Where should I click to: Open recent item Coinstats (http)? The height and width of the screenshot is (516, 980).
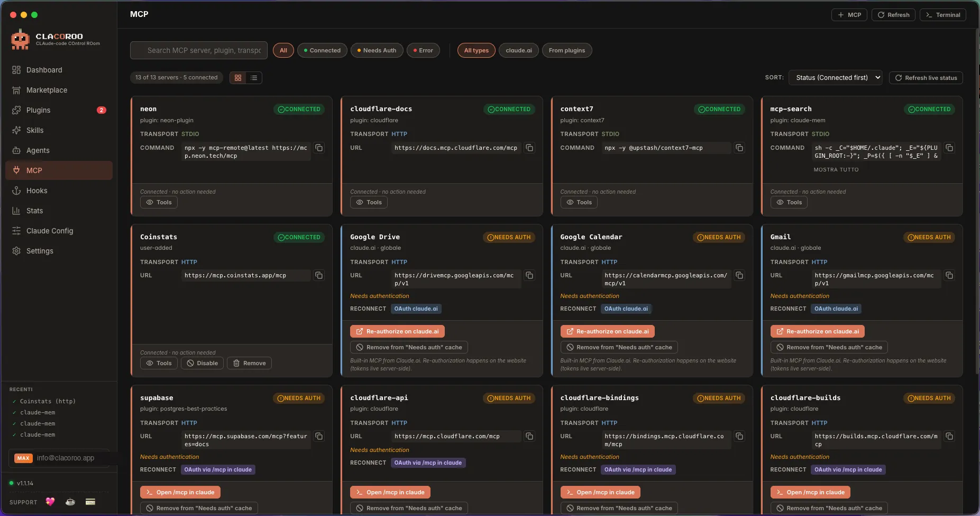(48, 401)
